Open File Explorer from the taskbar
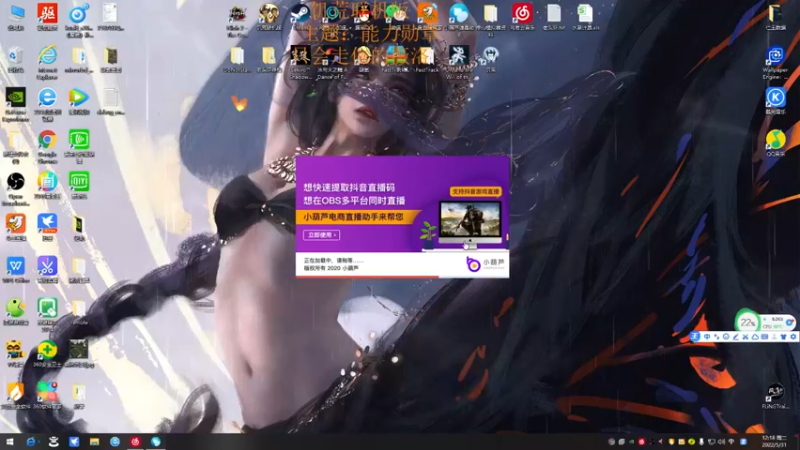This screenshot has width=800, height=450. tap(94, 442)
